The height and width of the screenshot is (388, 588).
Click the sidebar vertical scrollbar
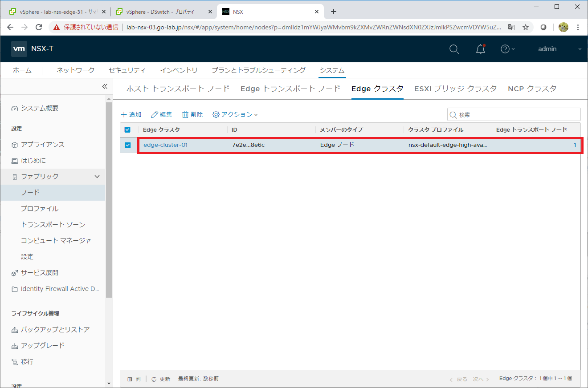click(x=109, y=199)
